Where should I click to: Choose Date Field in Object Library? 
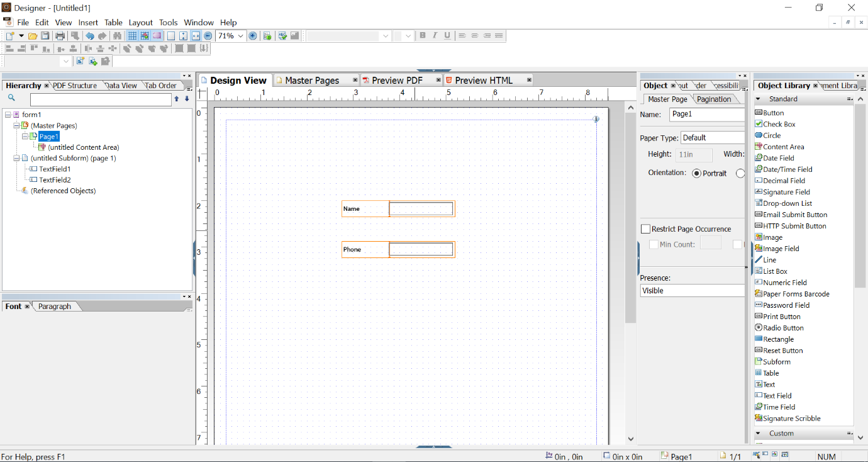coord(774,158)
